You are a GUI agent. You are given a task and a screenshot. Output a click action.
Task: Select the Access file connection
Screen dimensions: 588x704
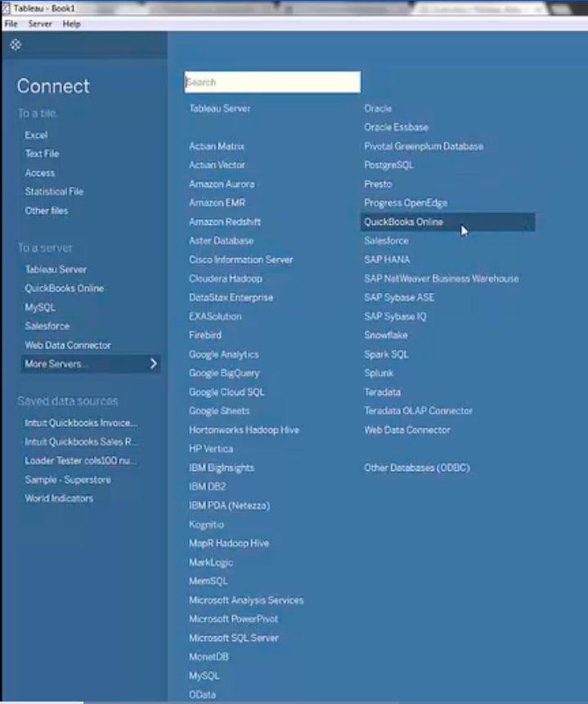(39, 173)
